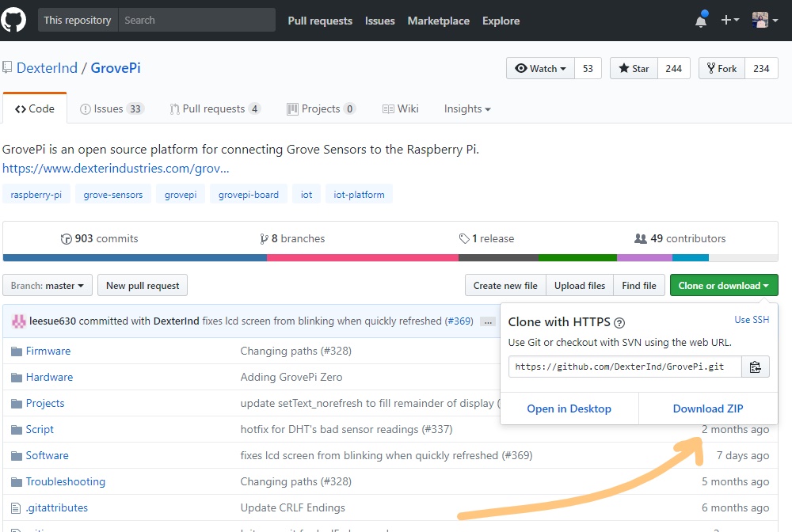
Task: Open the Script folder
Action: 40,430
